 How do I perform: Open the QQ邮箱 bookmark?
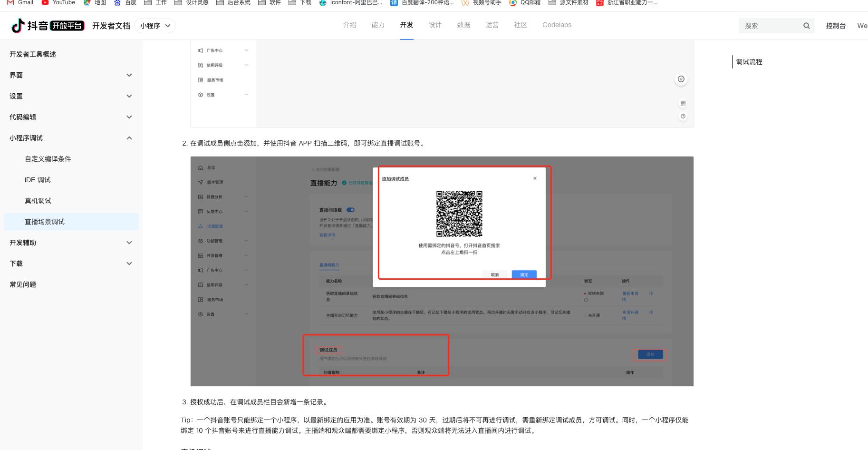click(525, 2)
